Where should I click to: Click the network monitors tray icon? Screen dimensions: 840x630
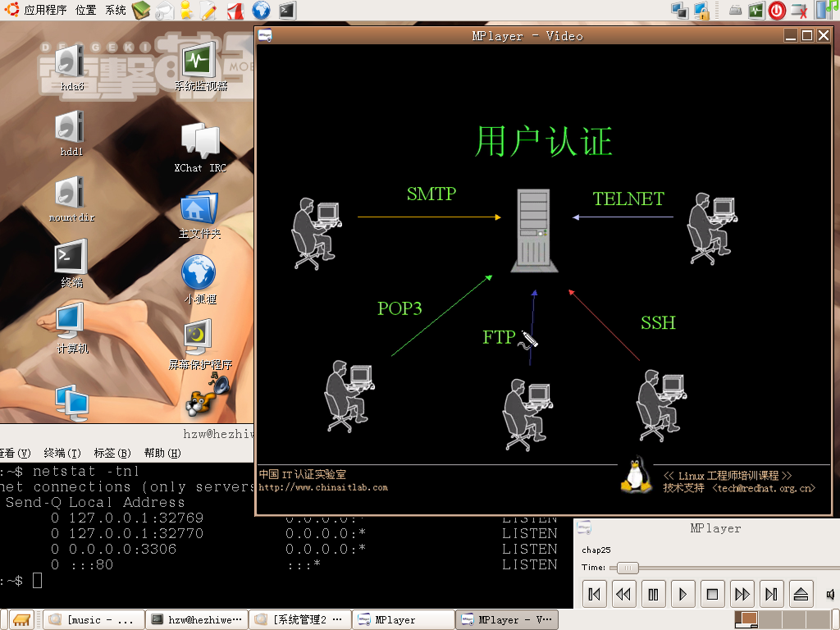(x=680, y=11)
